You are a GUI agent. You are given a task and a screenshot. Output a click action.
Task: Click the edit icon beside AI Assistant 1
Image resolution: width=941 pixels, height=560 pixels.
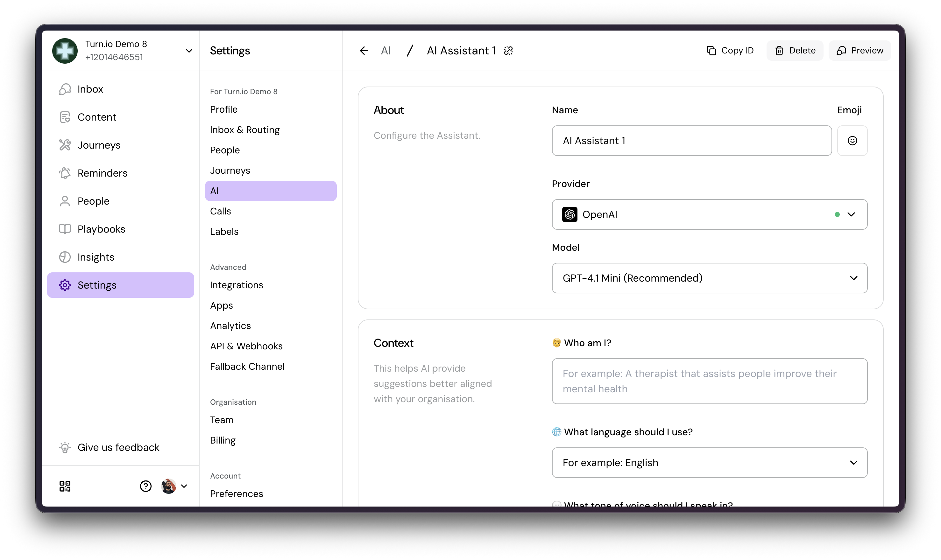[508, 51]
